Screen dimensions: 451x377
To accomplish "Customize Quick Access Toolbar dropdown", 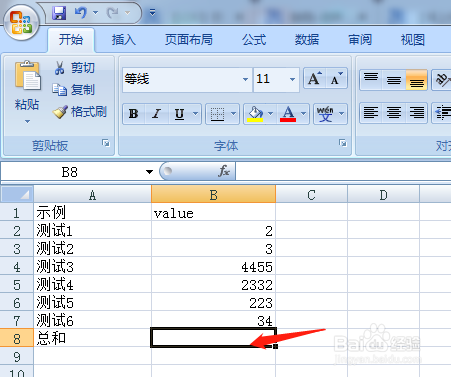I will (x=152, y=13).
